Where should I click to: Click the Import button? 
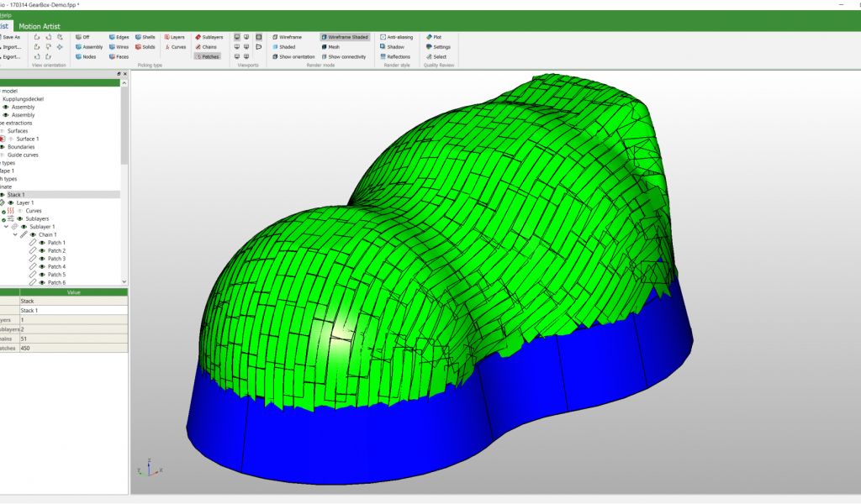pyautogui.click(x=12, y=47)
